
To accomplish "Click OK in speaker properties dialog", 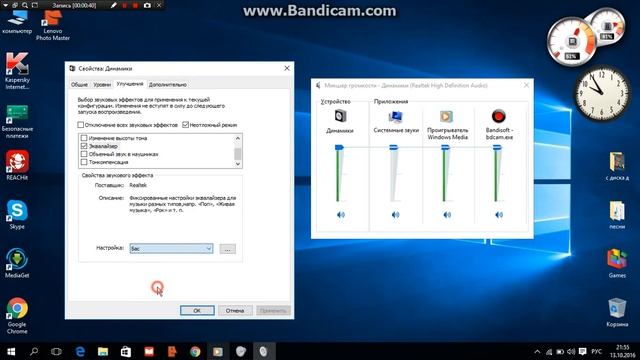I will point(197,310).
